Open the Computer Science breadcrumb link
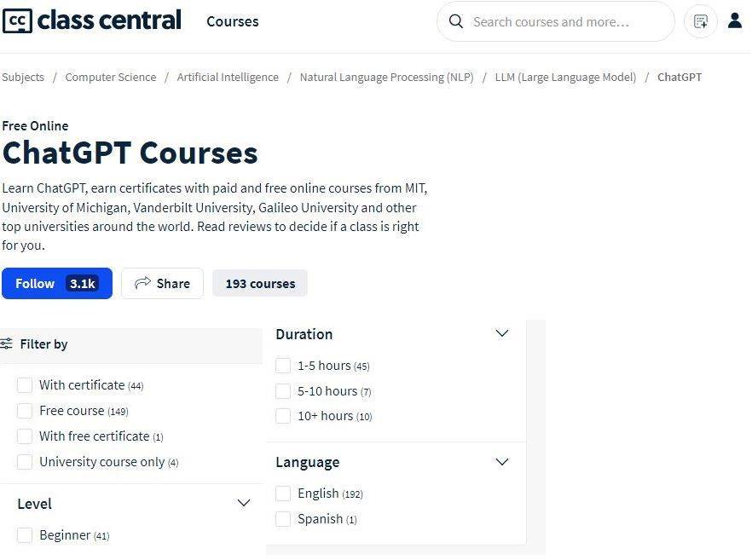Viewport: 752px width, 560px height. coord(111,77)
